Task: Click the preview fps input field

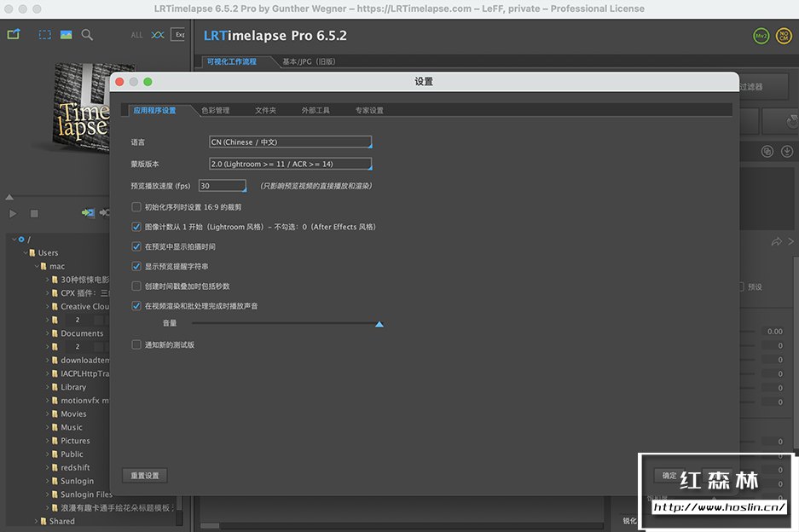Action: 223,186
